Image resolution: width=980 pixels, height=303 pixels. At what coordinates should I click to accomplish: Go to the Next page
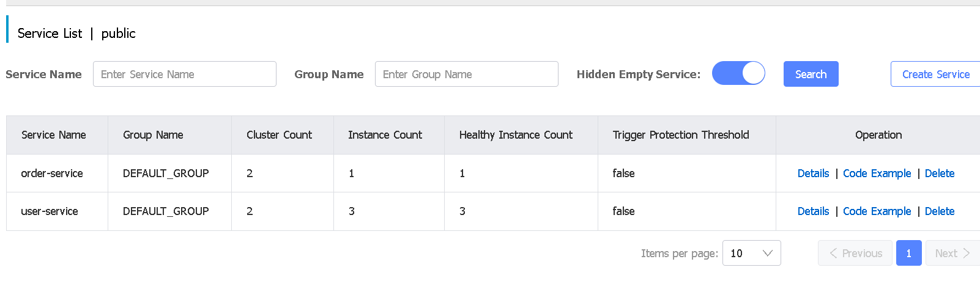[x=952, y=253]
